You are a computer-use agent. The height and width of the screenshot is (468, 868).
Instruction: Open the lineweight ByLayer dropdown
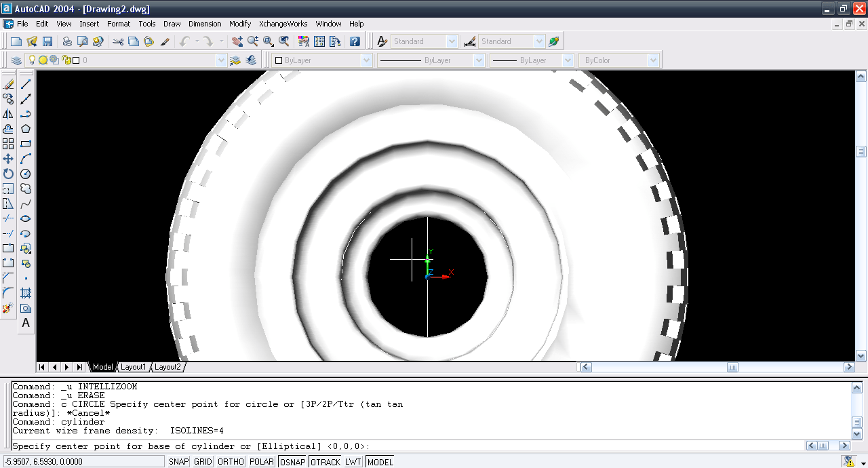(568, 60)
